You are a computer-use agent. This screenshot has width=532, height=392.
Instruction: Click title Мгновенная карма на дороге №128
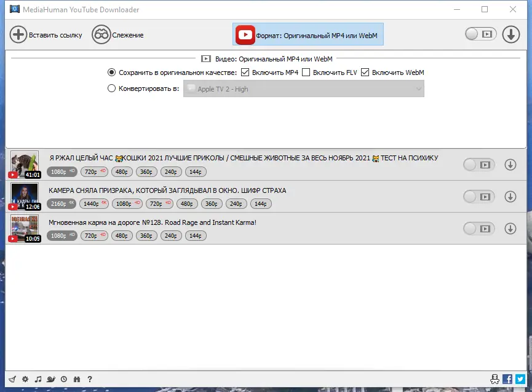[x=153, y=222]
